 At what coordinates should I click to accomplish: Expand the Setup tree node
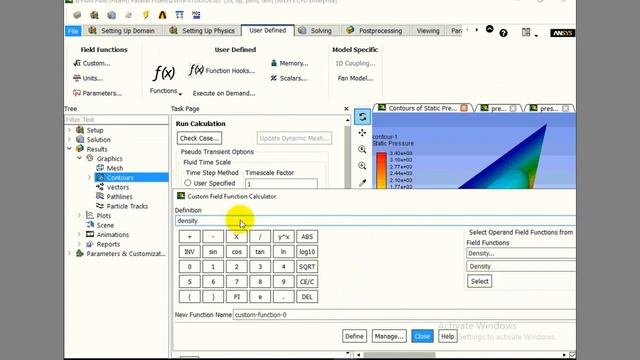[x=69, y=130]
